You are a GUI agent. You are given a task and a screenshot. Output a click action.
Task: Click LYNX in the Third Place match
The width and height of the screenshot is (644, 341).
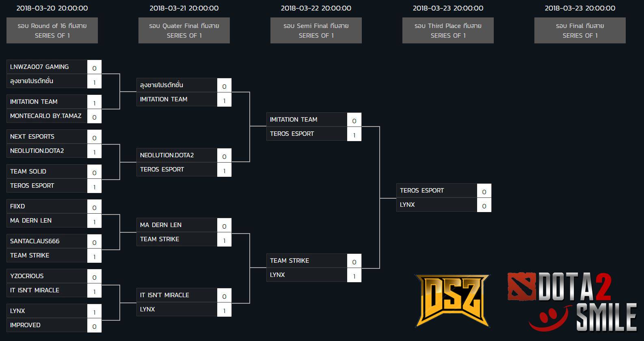point(437,205)
